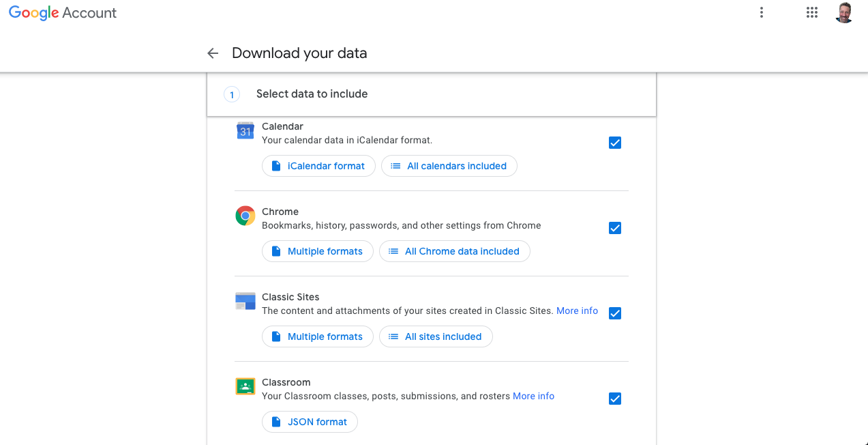Click the Select data to include step header

click(x=431, y=94)
